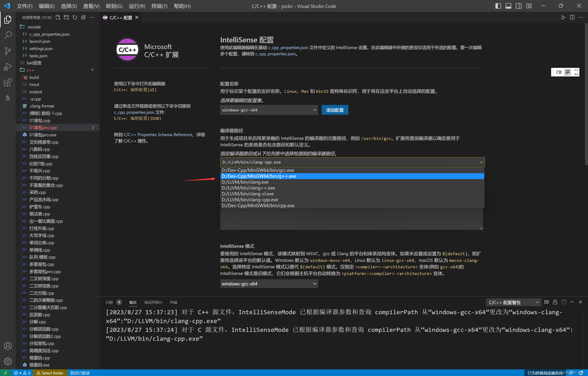Viewport: 588px width, 376px height.
Task: Toggle primary side bar layout icon
Action: tap(498, 6)
